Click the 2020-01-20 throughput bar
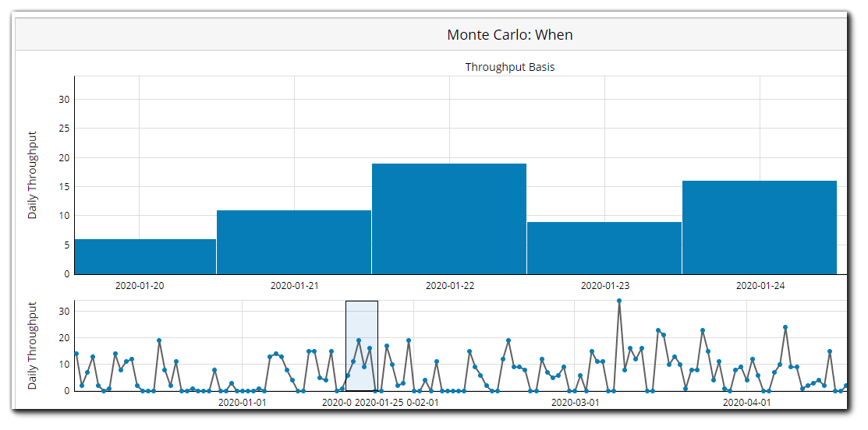 pos(145,256)
